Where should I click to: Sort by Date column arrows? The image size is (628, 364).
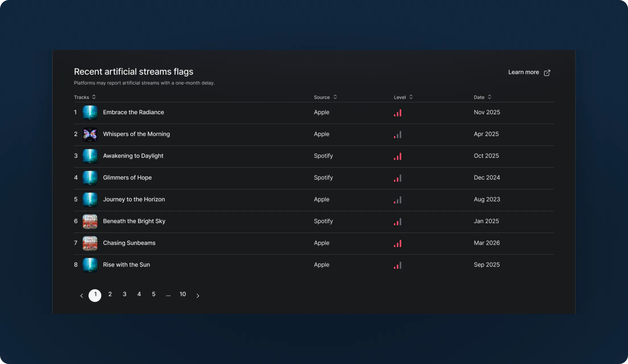click(489, 97)
